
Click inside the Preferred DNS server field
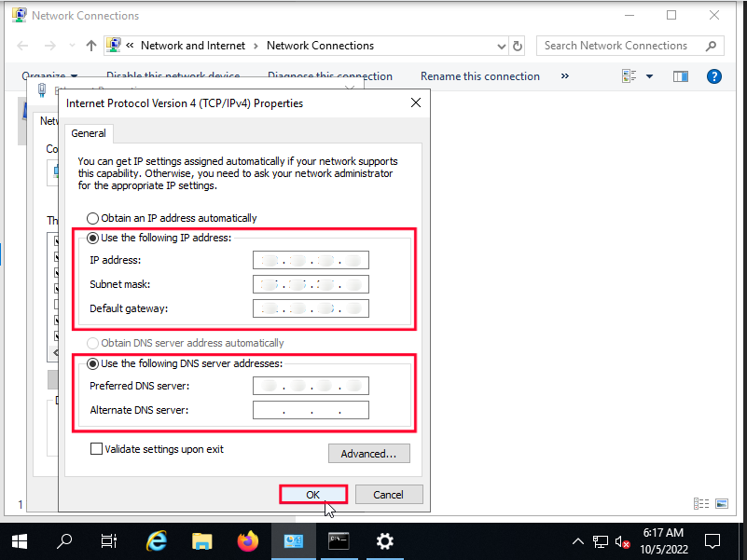coord(310,385)
